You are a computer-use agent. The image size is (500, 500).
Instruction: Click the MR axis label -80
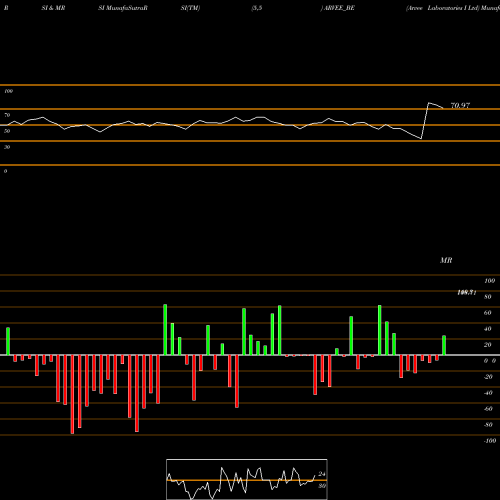pos(488,425)
